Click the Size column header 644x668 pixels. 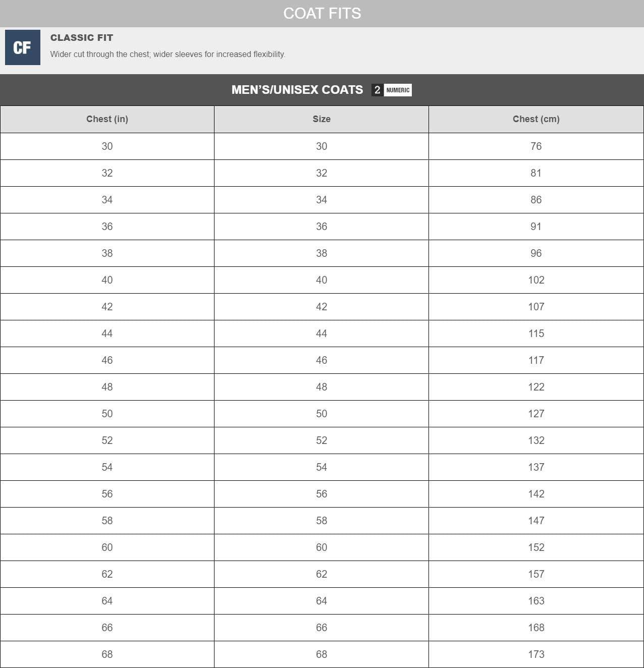[x=321, y=119]
